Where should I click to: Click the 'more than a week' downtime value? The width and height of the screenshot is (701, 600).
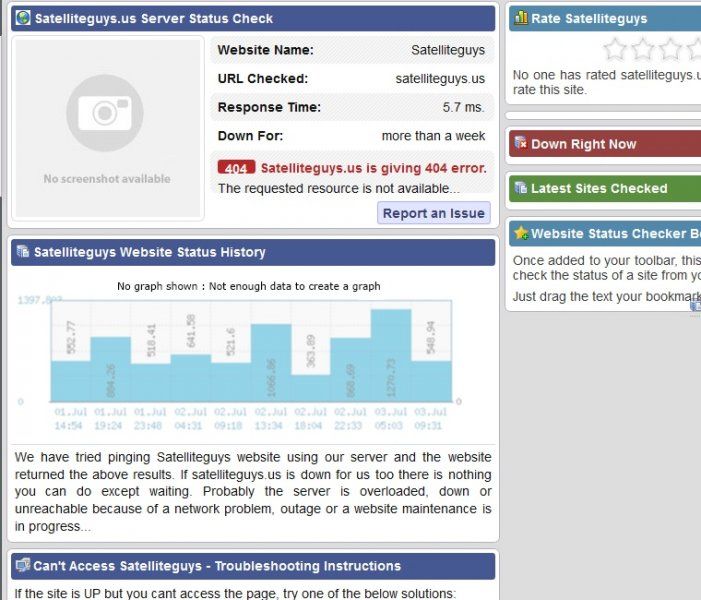[x=433, y=136]
